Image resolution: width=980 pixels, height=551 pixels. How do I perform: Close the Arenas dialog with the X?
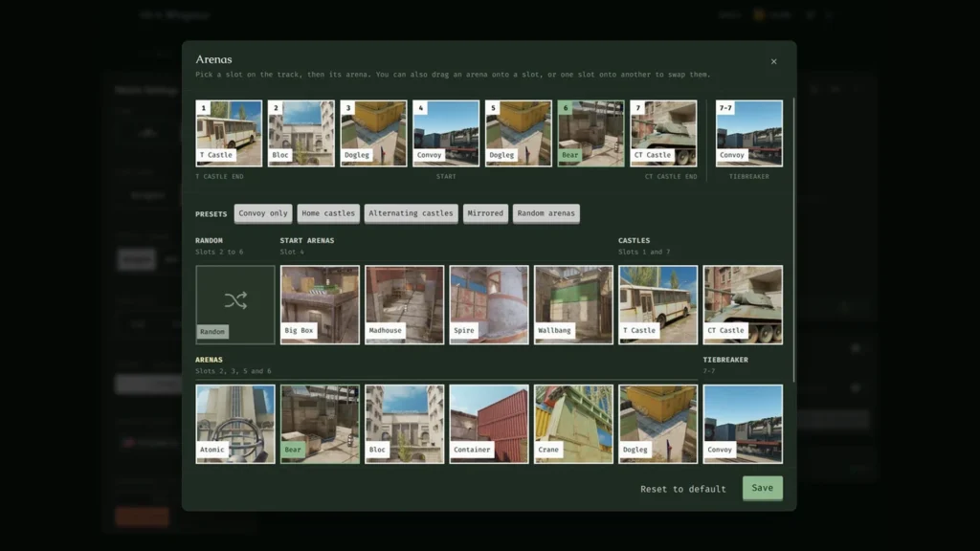pos(773,61)
